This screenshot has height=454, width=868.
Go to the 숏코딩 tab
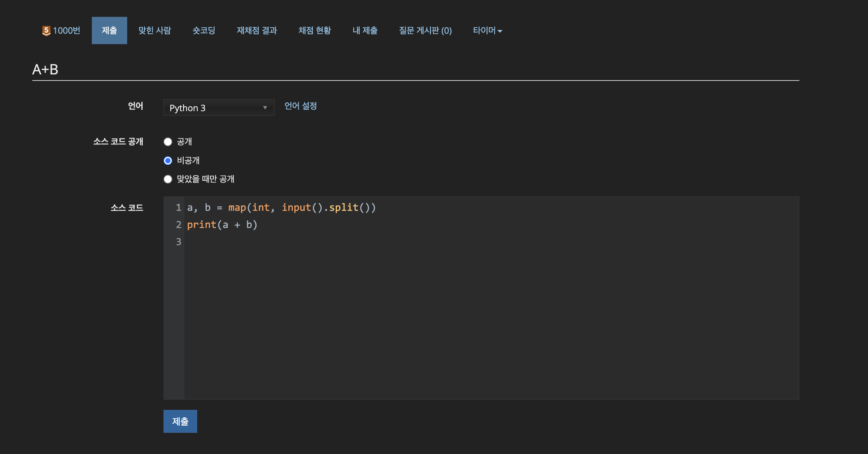click(204, 31)
